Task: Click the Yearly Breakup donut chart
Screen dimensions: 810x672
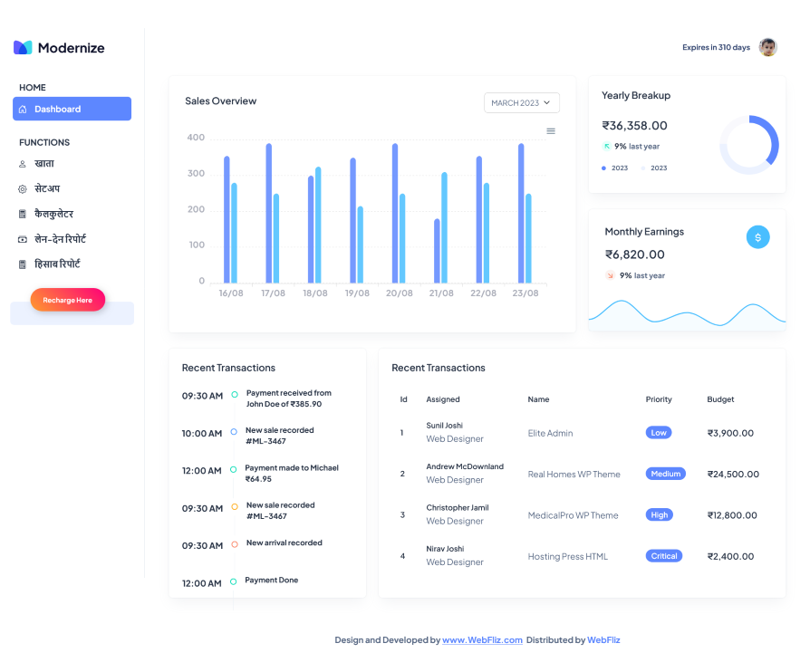Action: (x=748, y=145)
